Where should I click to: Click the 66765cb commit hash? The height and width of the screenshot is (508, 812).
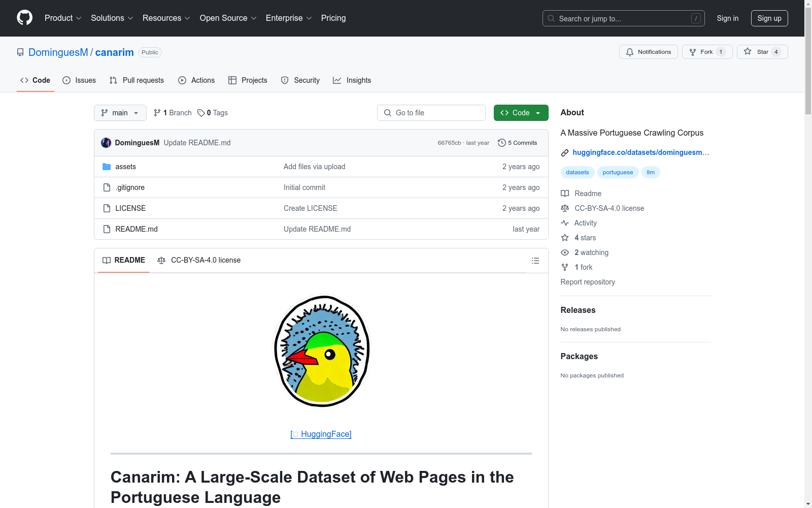point(449,143)
